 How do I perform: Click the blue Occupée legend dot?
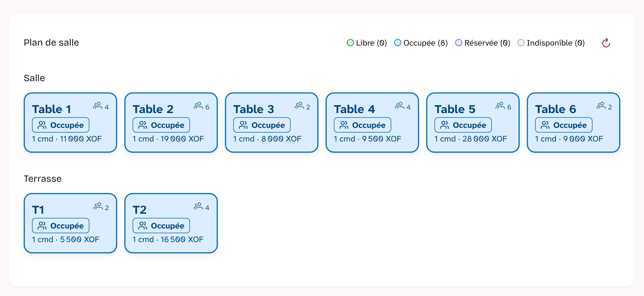[x=398, y=43]
